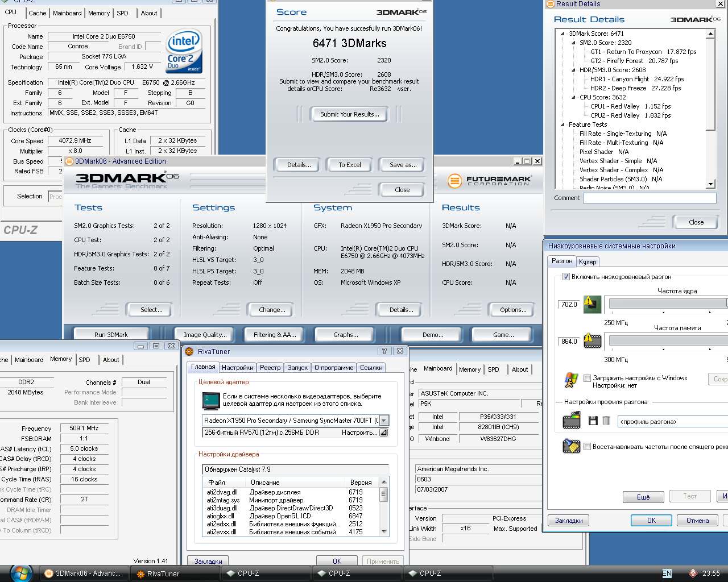Click the overclocking profile chip icon

coord(572,421)
